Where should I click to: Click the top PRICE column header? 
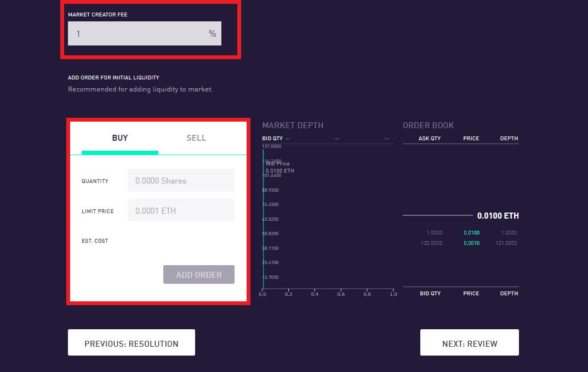coord(471,139)
